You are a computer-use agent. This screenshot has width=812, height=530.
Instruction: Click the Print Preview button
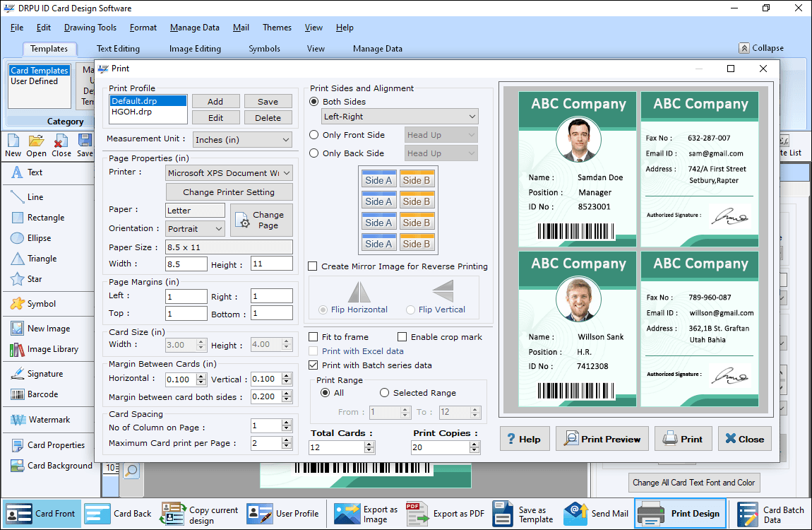tap(602, 439)
